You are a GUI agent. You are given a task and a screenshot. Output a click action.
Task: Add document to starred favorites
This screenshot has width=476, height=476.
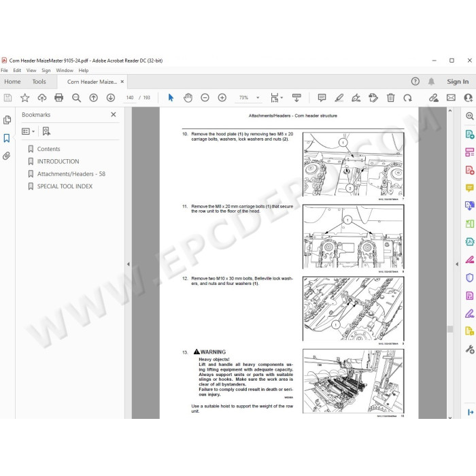(24, 98)
